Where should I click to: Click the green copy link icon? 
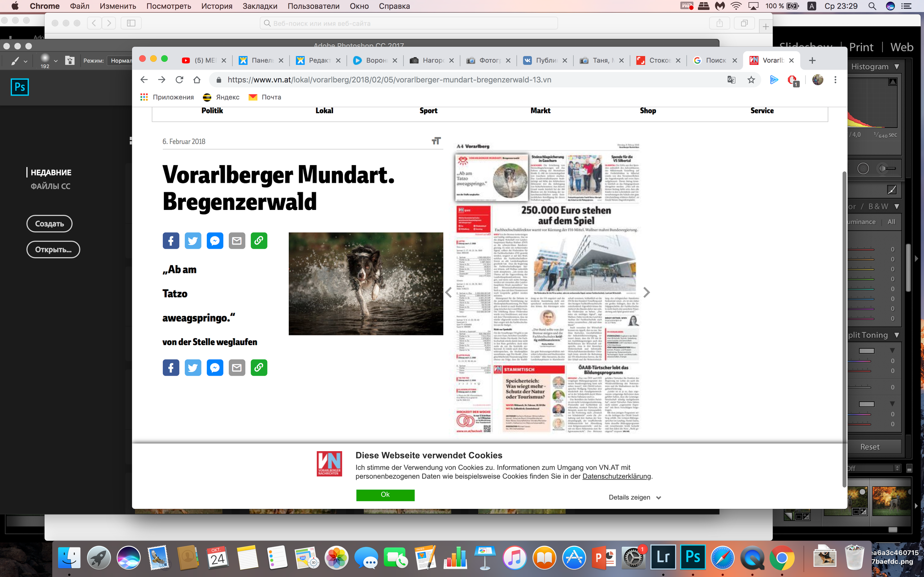259,241
